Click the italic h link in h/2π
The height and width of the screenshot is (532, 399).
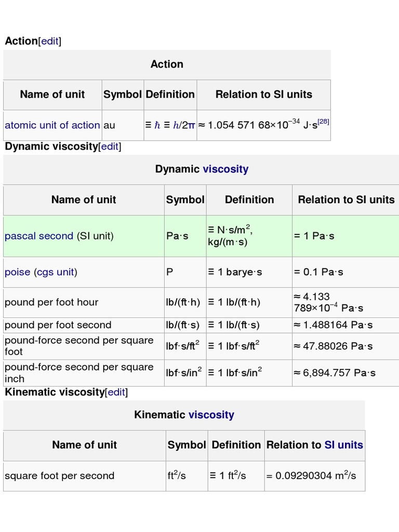(x=176, y=125)
